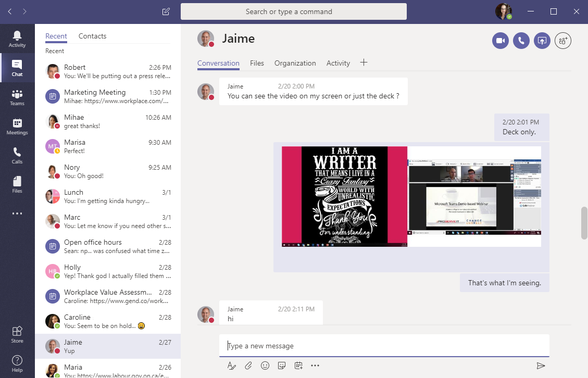The image size is (588, 378).
Task: Start an audio call with Jaime
Action: 521,40
